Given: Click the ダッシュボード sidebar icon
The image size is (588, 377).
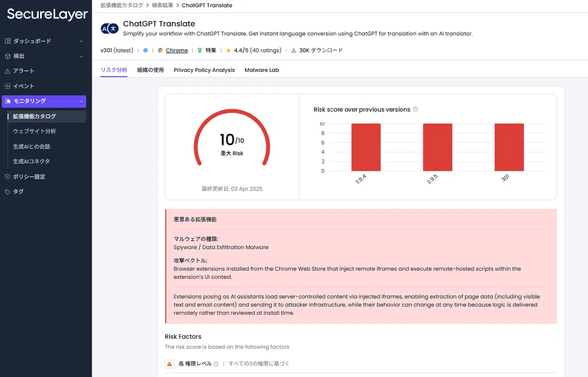Looking at the screenshot, I should pyautogui.click(x=7, y=41).
